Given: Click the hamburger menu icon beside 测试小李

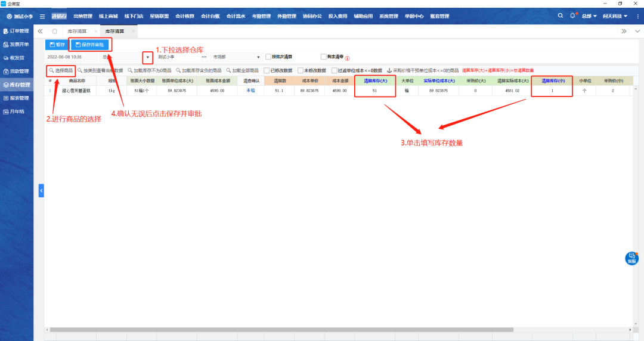Looking at the screenshot, I should coord(42,16).
